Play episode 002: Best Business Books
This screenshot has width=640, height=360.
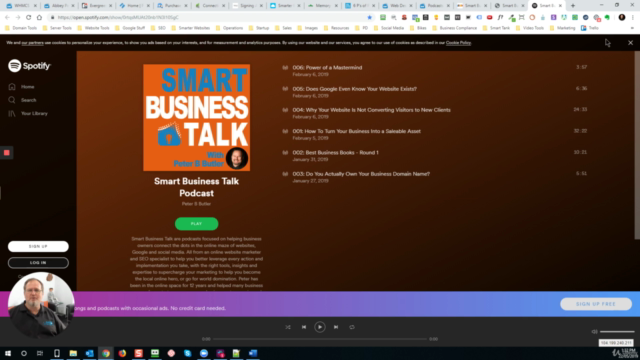[335, 153]
